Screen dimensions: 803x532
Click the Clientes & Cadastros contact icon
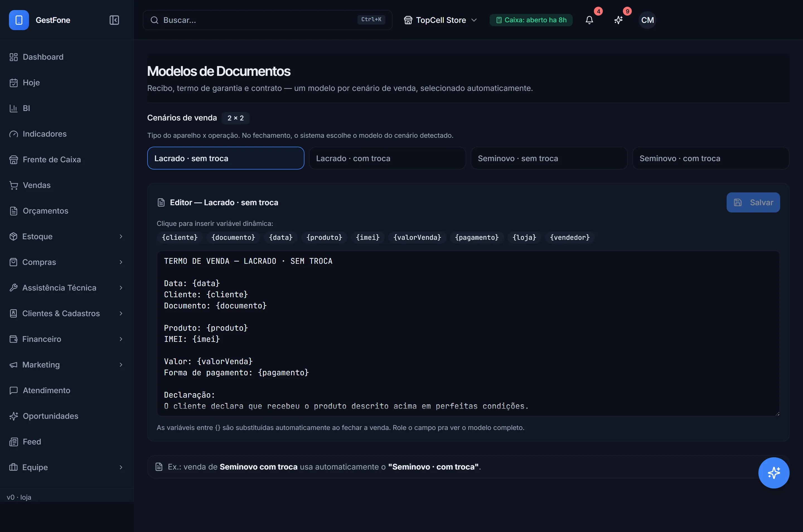pos(14,313)
